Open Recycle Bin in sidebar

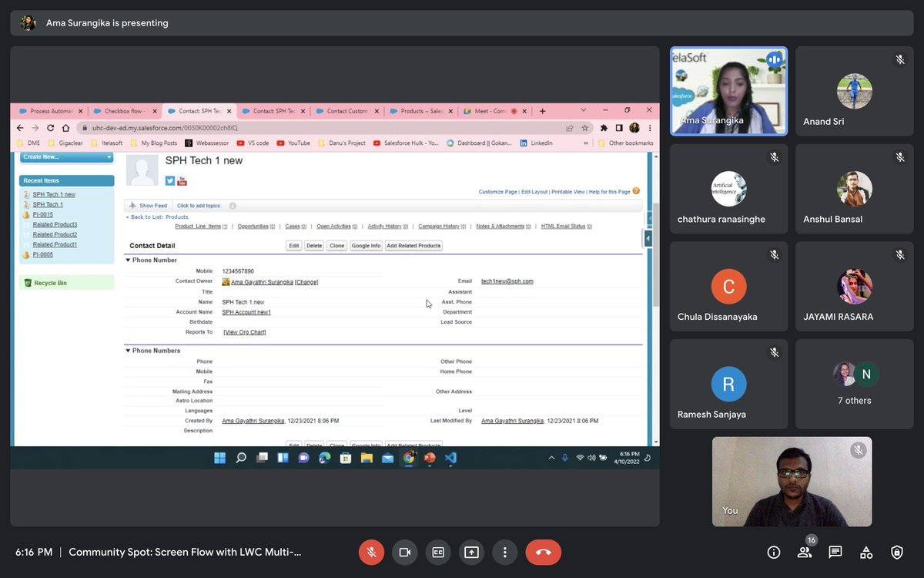(x=50, y=283)
